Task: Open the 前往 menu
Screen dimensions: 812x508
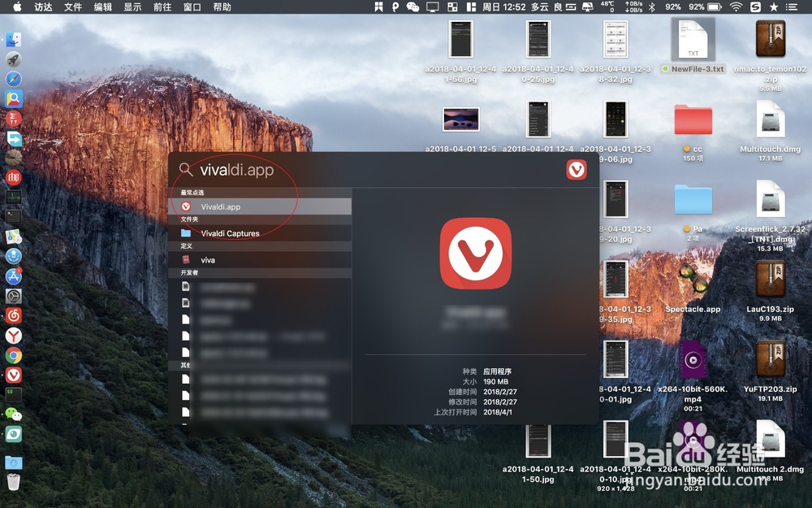Action: pyautogui.click(x=162, y=7)
